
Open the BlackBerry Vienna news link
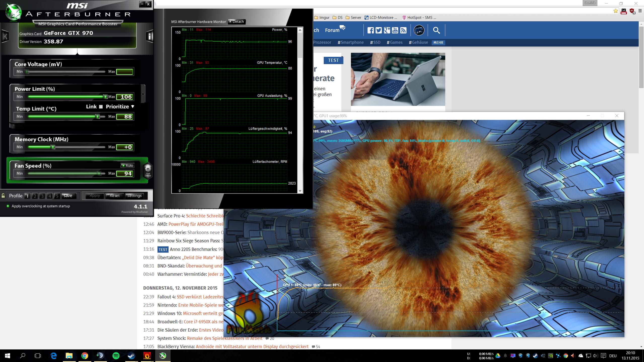252,347
